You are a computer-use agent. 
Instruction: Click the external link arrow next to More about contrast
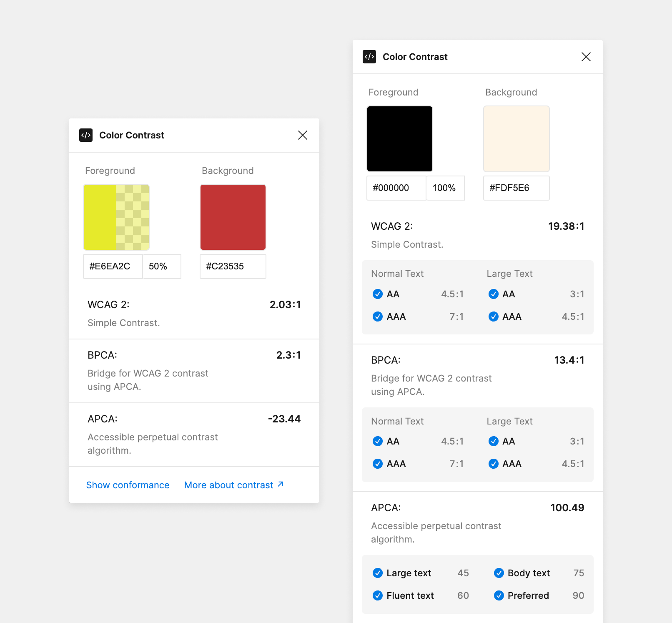[x=281, y=484]
